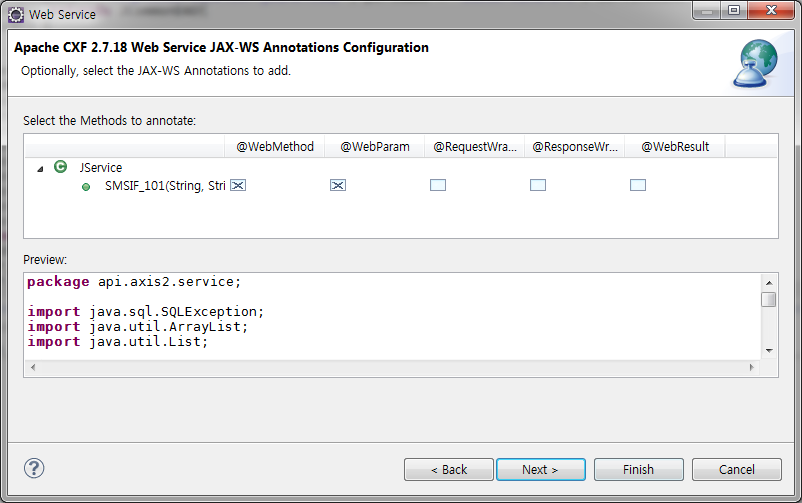
Task: Proceed with the Next button
Action: click(541, 469)
